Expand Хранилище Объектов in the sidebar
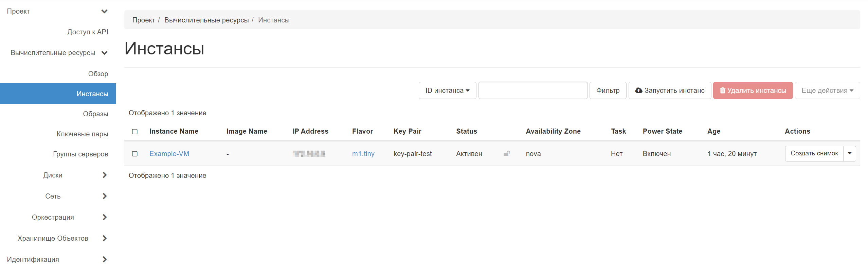This screenshot has width=868, height=272. coord(104,238)
